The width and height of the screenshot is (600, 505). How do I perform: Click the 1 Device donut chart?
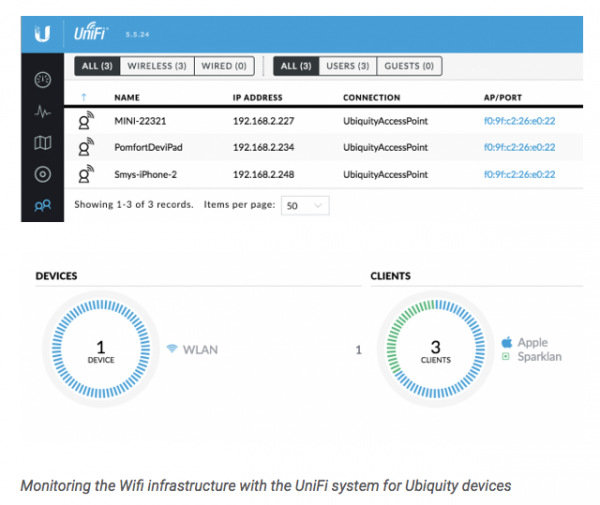(x=100, y=351)
